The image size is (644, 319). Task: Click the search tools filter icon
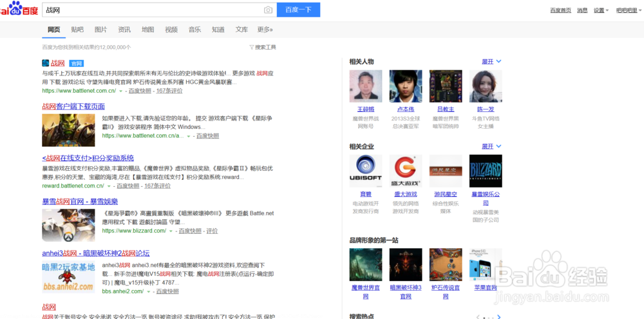252,47
